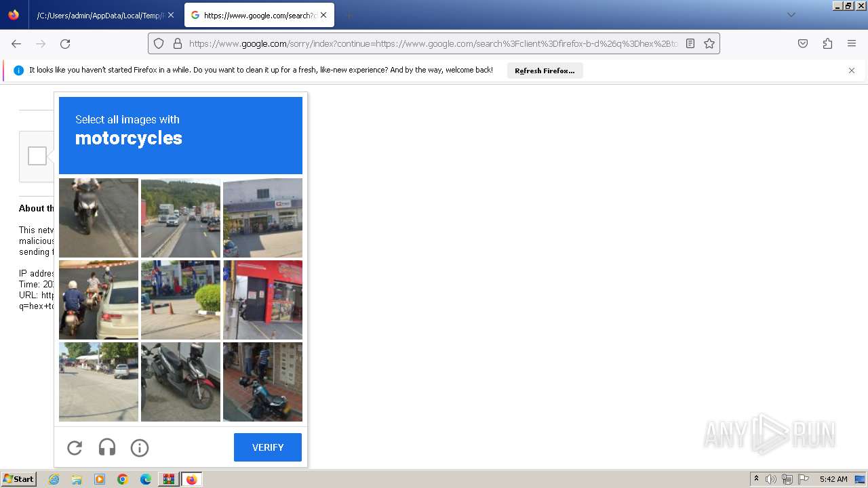This screenshot has height=488, width=868.
Task: Select the red shop front image
Action: coord(262,300)
